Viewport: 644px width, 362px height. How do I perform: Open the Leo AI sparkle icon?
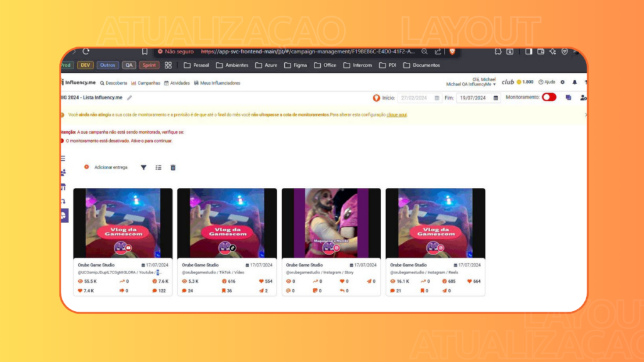coord(552,52)
